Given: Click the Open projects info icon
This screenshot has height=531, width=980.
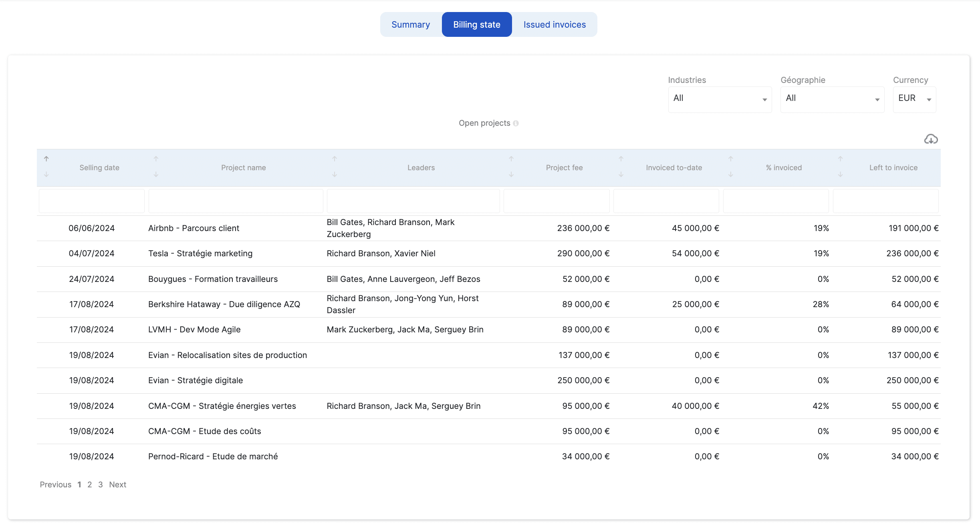Looking at the screenshot, I should tap(516, 123).
